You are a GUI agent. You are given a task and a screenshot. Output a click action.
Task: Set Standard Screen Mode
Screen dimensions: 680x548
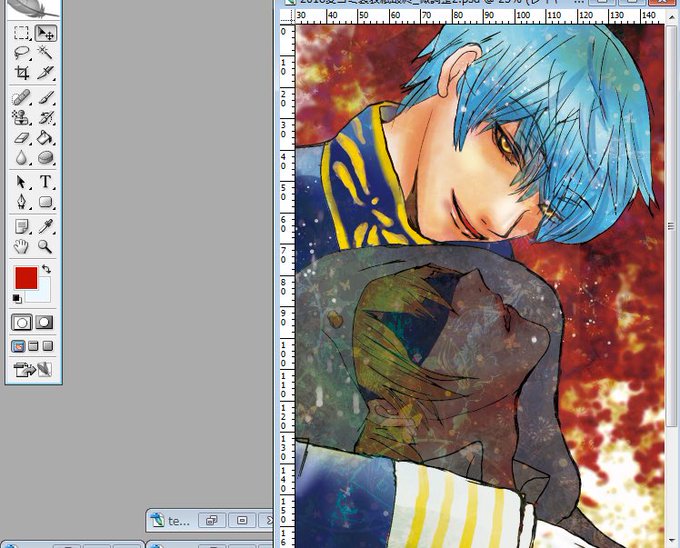tap(18, 346)
